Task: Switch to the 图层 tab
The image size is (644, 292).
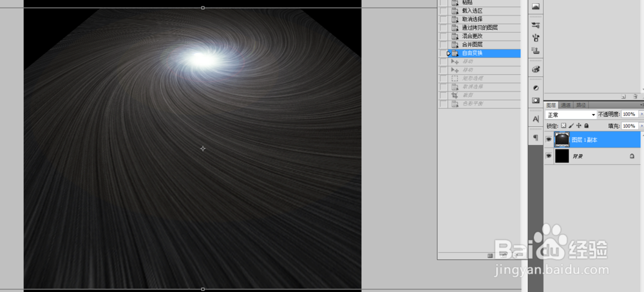Action: point(551,105)
